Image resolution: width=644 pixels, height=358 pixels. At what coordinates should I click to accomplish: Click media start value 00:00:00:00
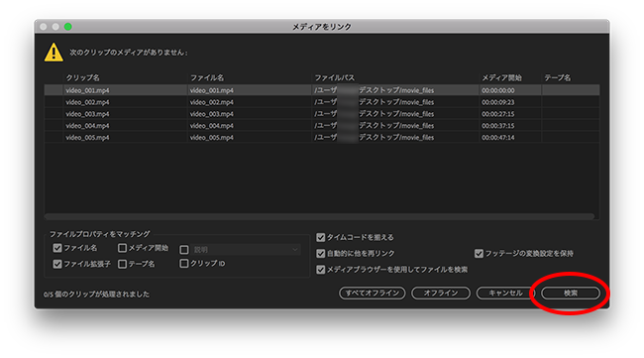[x=497, y=90]
